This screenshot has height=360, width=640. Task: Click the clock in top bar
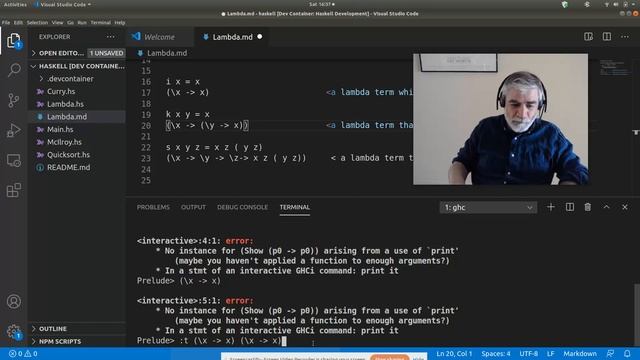pos(322,4)
